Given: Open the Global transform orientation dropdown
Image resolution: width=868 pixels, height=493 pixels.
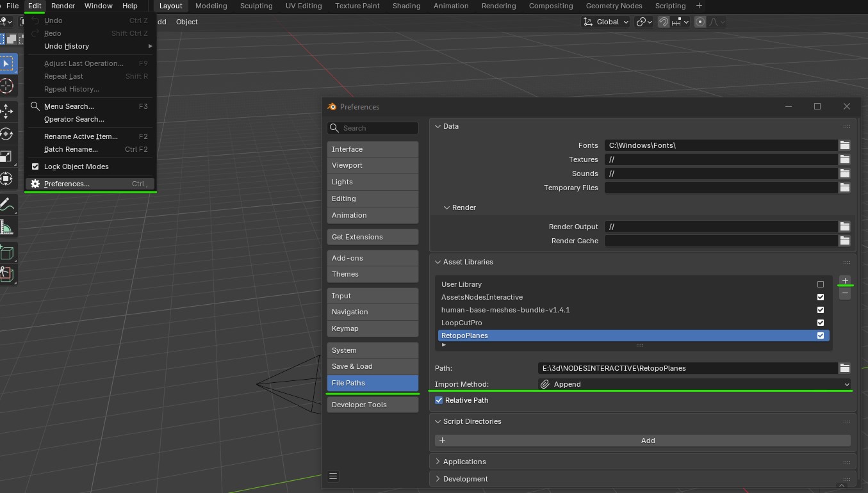Looking at the screenshot, I should point(605,22).
